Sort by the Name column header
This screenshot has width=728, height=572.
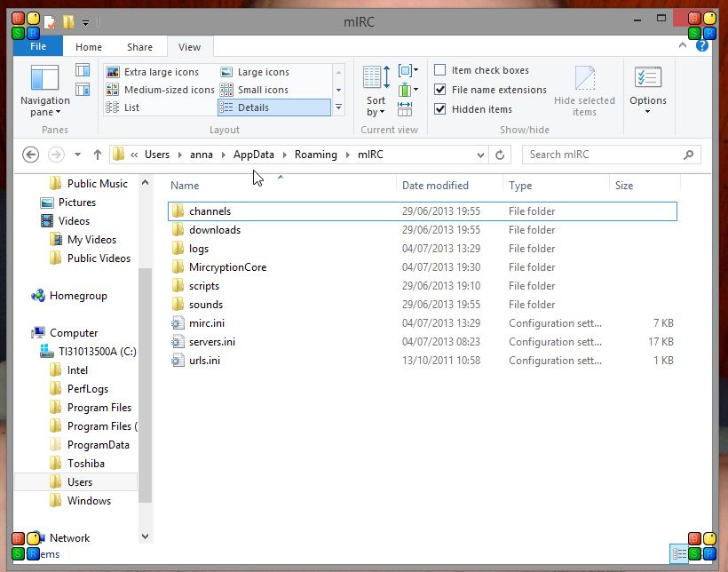click(281, 185)
